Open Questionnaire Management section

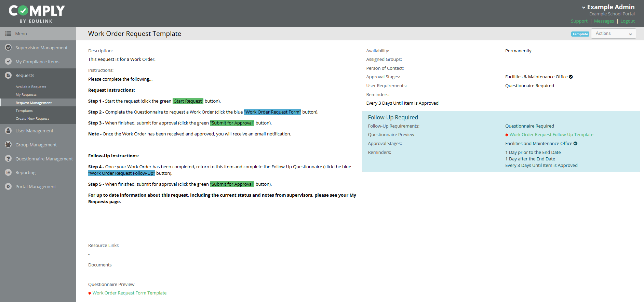[x=38, y=159]
